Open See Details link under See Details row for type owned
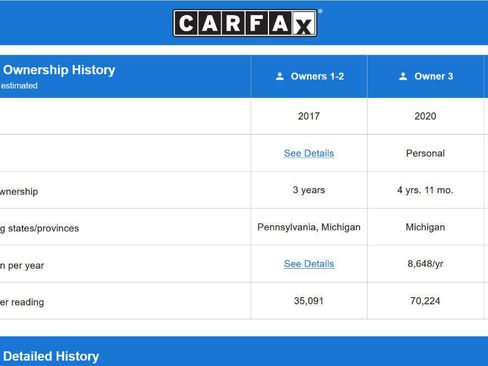 [x=309, y=153]
